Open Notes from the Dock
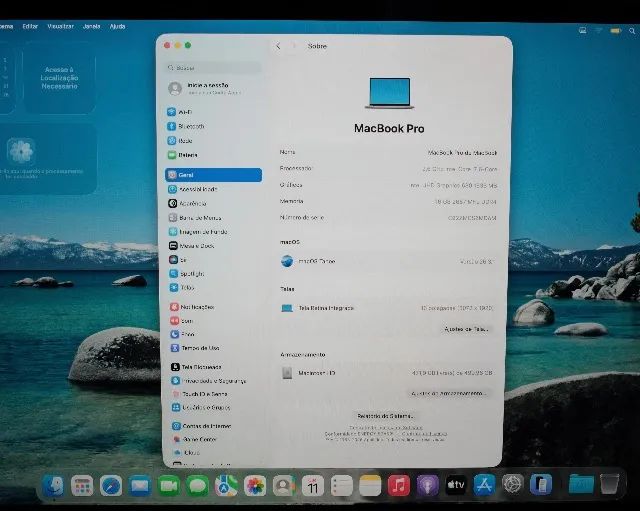This screenshot has width=640, height=511. coord(370,486)
